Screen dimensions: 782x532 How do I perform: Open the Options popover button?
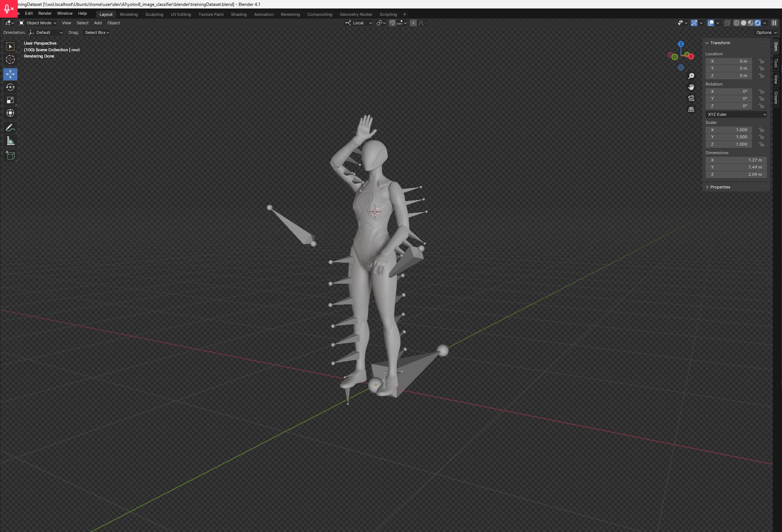point(766,32)
